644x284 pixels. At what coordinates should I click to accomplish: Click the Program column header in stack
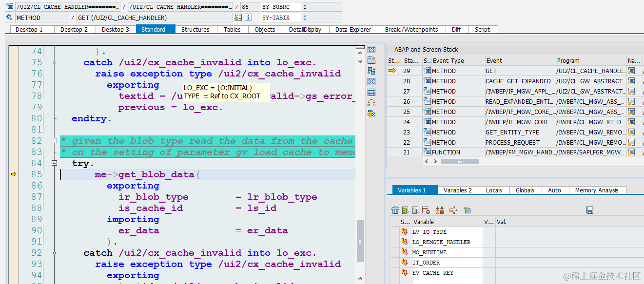click(591, 61)
